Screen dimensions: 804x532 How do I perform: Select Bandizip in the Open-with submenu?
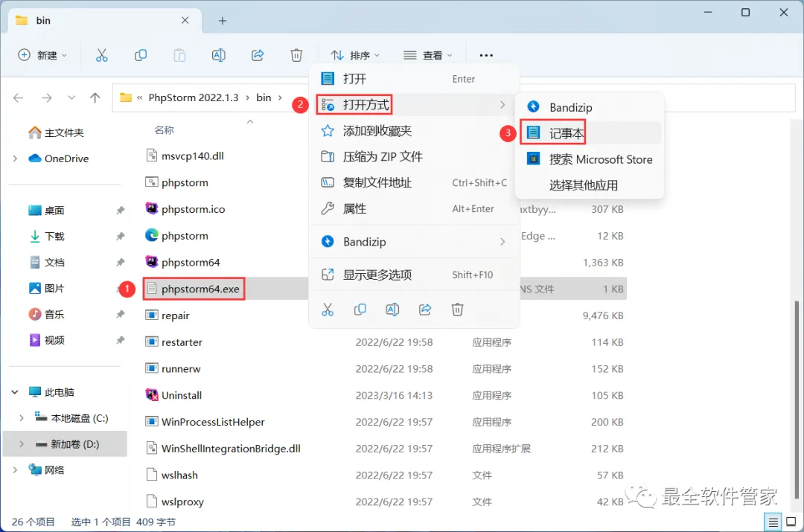pos(590,107)
